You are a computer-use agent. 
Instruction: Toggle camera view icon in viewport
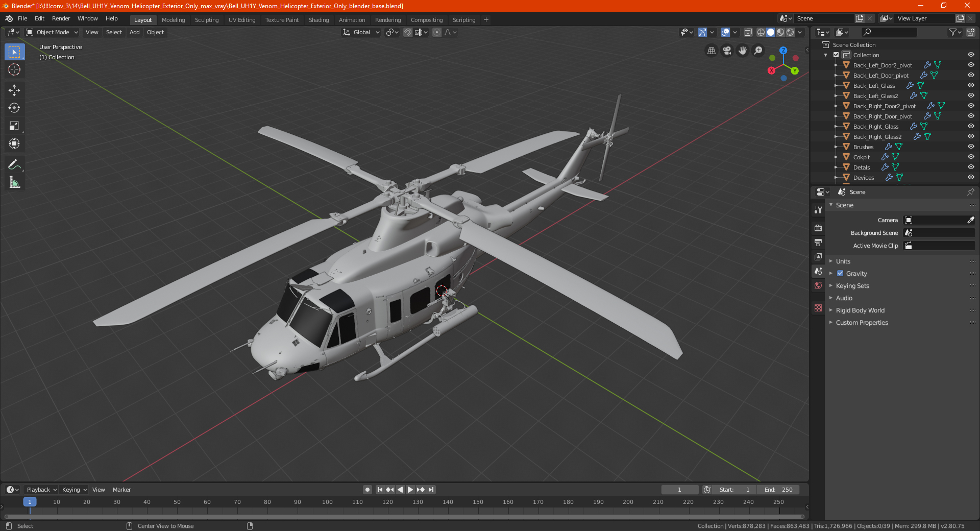click(727, 51)
